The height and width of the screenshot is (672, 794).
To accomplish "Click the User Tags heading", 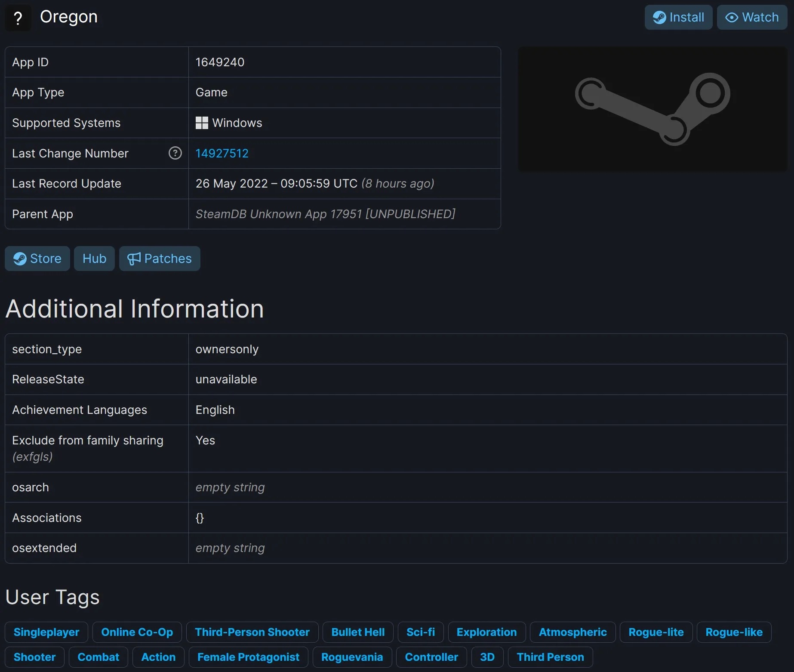I will coord(52,597).
